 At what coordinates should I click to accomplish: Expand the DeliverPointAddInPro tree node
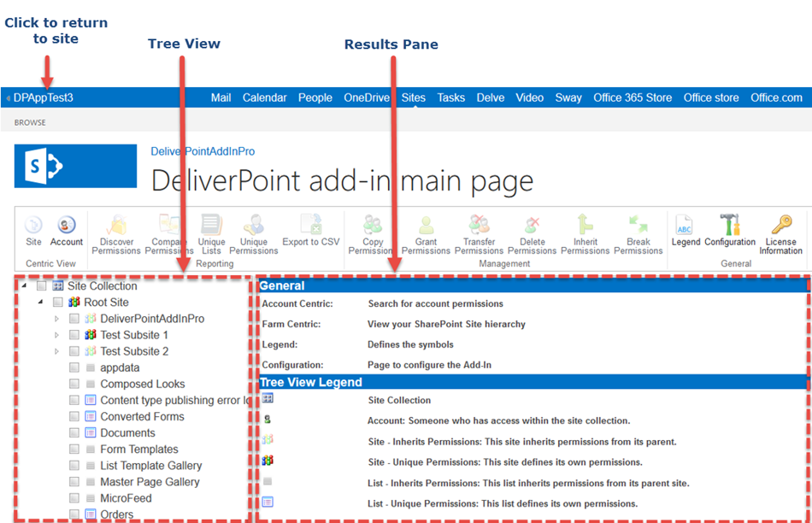coord(57,319)
